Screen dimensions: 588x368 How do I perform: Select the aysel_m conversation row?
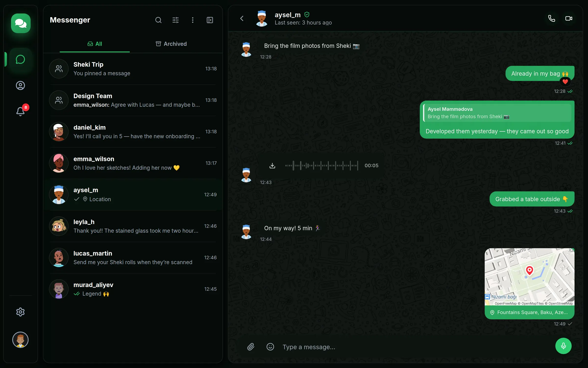point(133,195)
